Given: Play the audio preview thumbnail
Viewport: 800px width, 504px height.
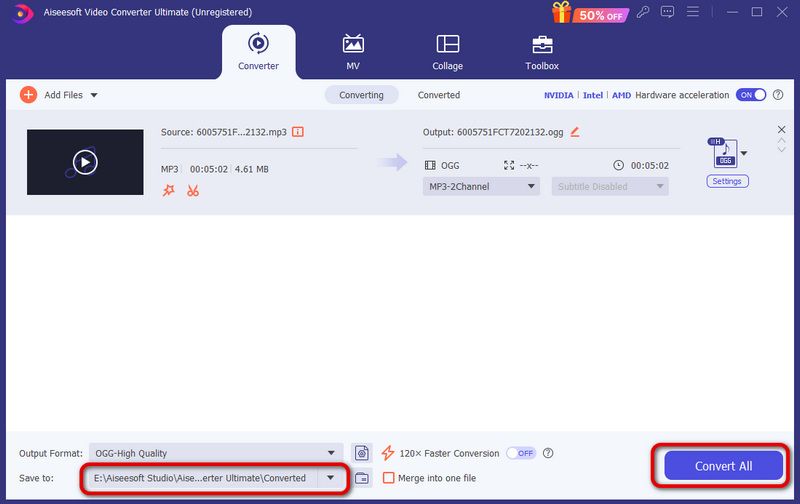Looking at the screenshot, I should tap(85, 162).
